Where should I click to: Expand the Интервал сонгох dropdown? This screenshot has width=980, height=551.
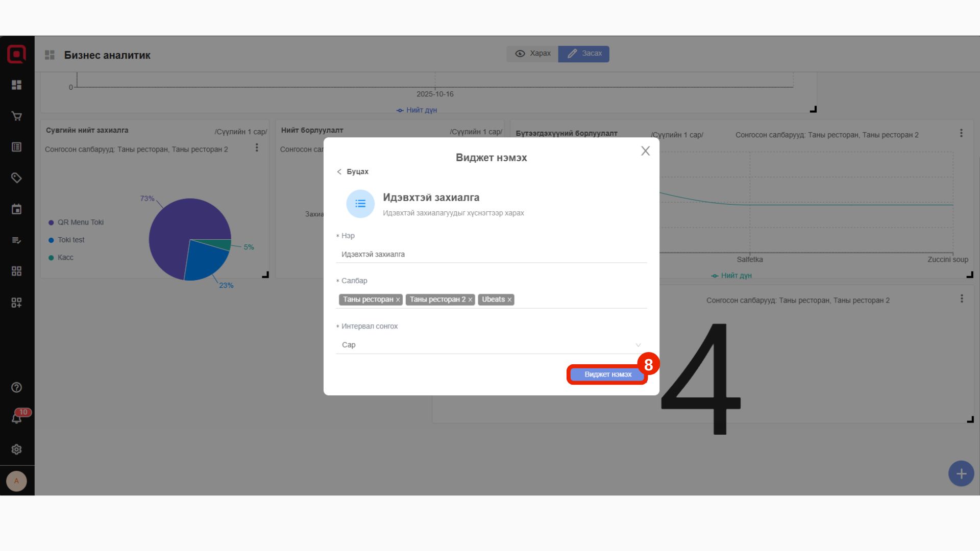coord(491,345)
